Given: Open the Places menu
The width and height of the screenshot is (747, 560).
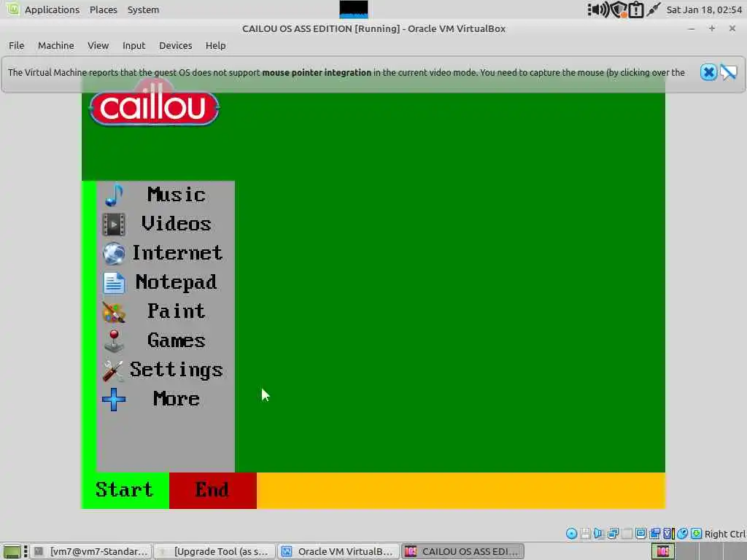Looking at the screenshot, I should coord(104,9).
